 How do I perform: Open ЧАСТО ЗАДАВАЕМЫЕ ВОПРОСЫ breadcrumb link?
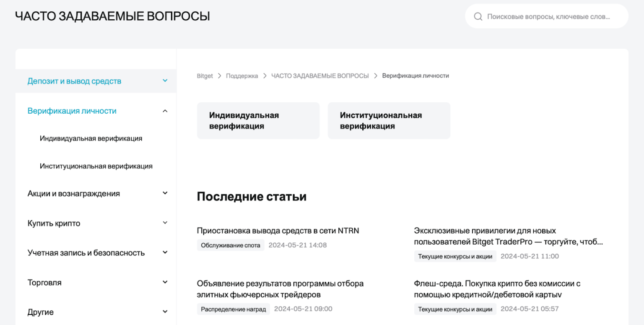pos(320,76)
